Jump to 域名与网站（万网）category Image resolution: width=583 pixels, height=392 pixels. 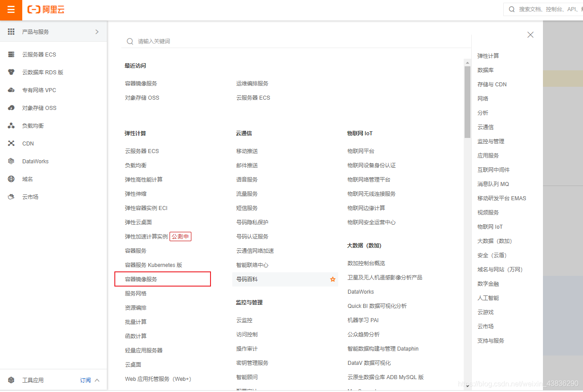pos(500,269)
